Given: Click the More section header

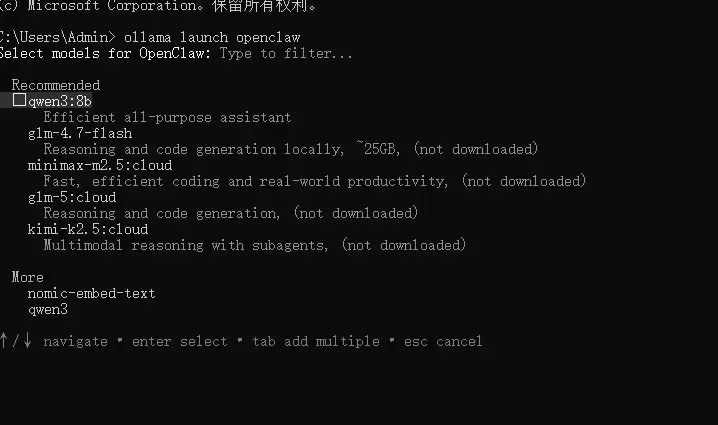Looking at the screenshot, I should pyautogui.click(x=28, y=277).
